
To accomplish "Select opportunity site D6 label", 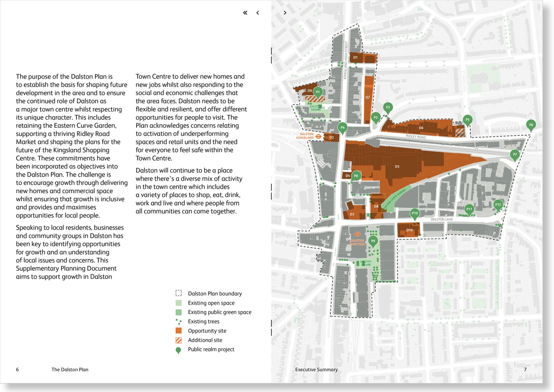I will click(x=421, y=128).
